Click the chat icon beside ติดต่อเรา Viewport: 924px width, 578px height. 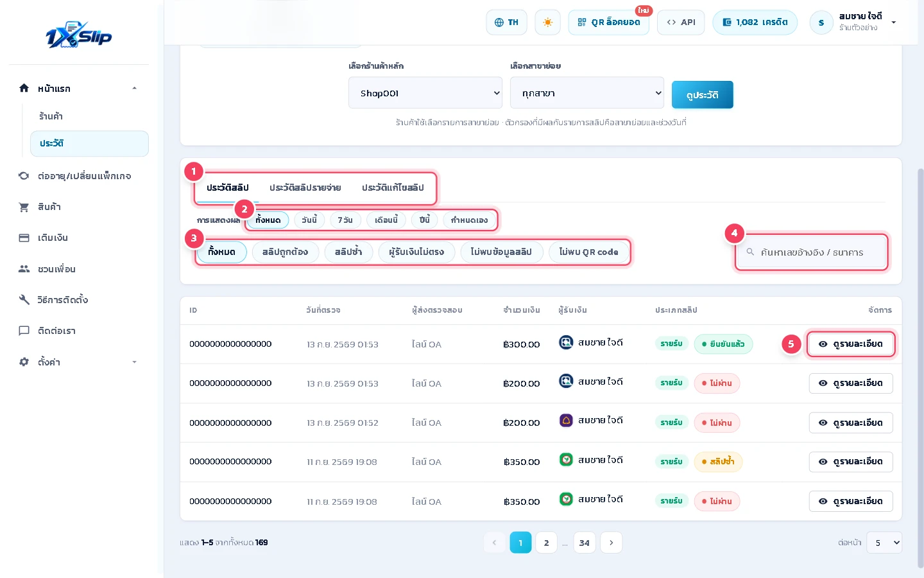[x=24, y=331]
